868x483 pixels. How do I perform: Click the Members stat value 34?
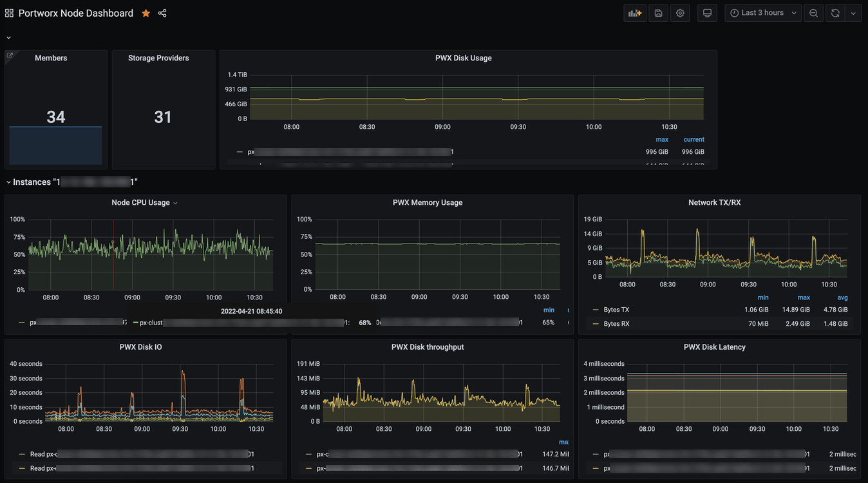(x=55, y=117)
